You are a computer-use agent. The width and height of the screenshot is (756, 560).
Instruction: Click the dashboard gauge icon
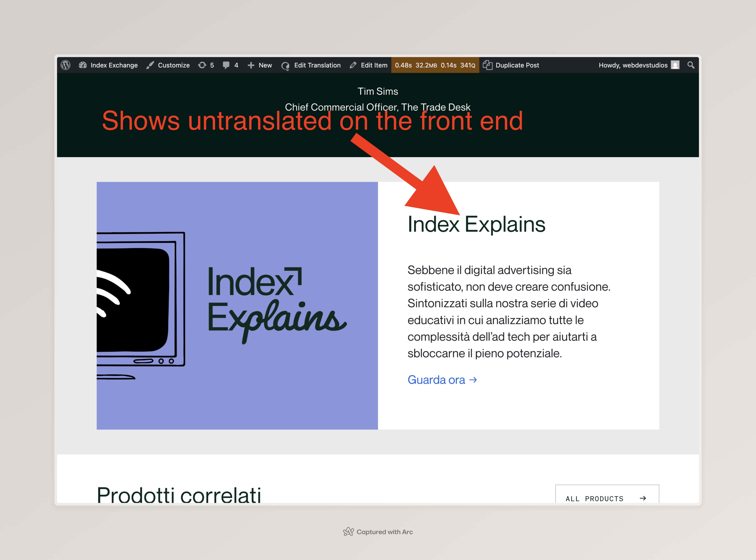click(83, 65)
